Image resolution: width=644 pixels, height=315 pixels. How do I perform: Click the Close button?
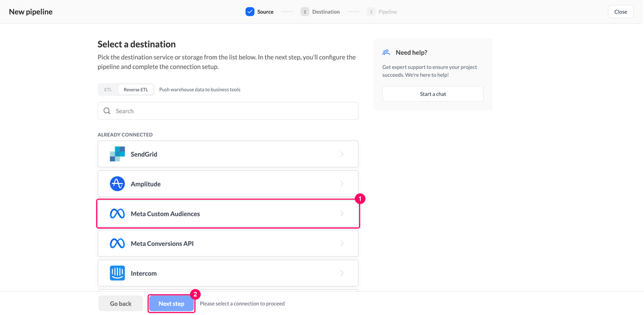pyautogui.click(x=621, y=12)
